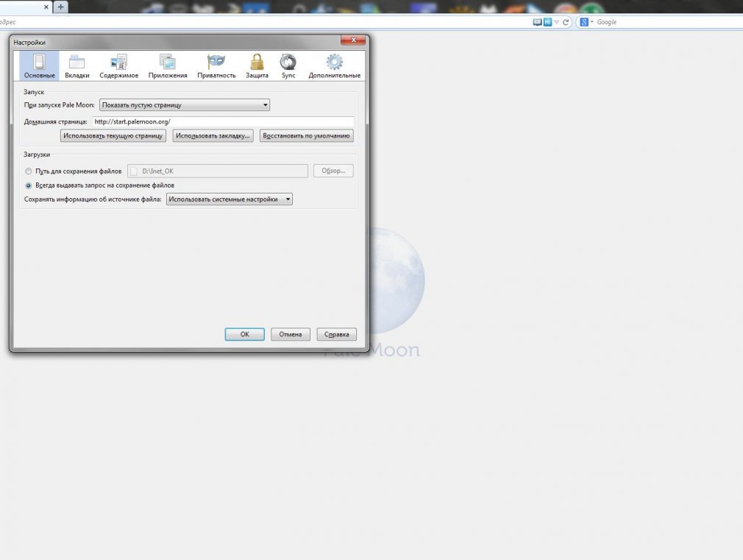Confirm settings with the OK button

click(x=244, y=334)
